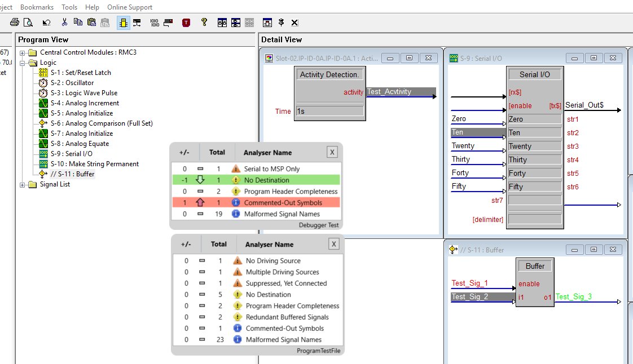Select S-2 : Oscillator in the tree

click(72, 83)
